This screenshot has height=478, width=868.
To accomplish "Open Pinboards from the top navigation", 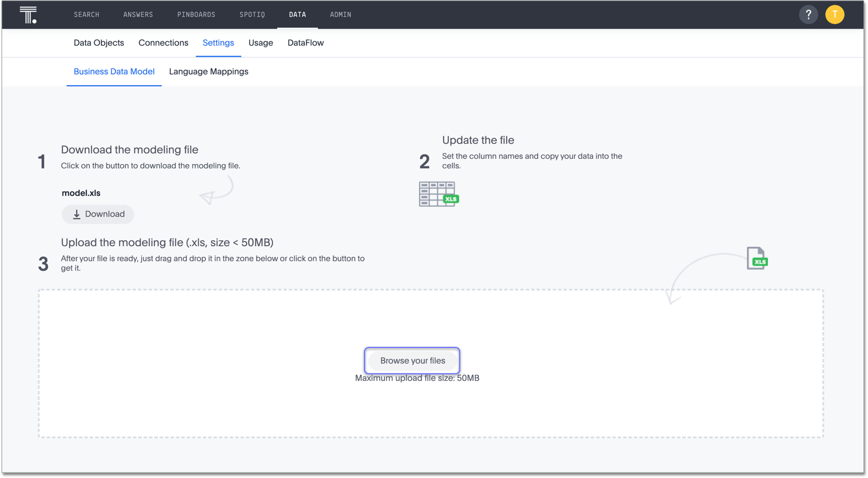I will click(x=196, y=15).
